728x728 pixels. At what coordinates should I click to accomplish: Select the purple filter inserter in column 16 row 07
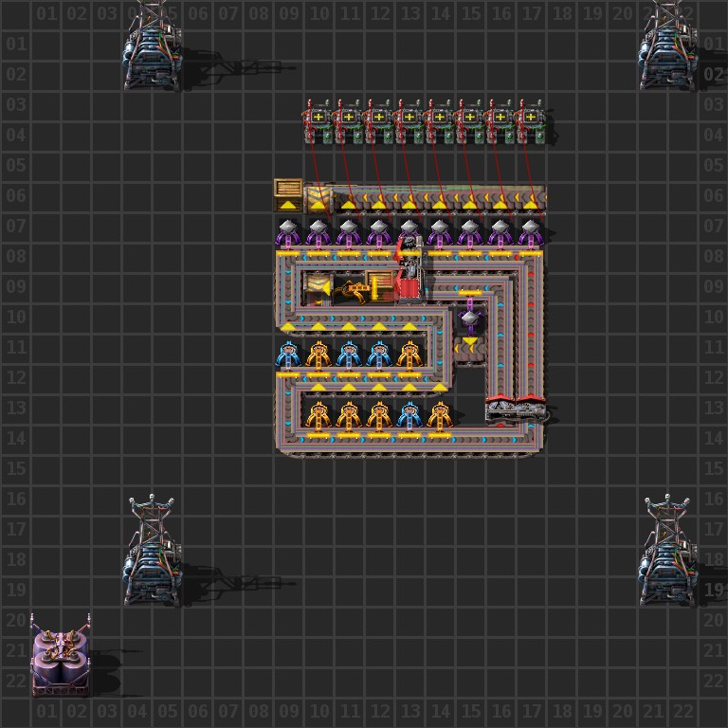500,232
